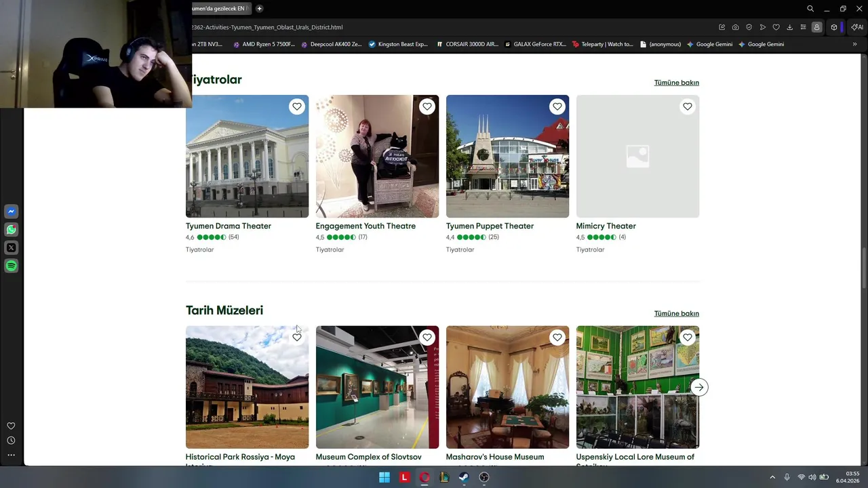
Task: Open Deepcool AK400 bookmark
Action: [x=331, y=44]
